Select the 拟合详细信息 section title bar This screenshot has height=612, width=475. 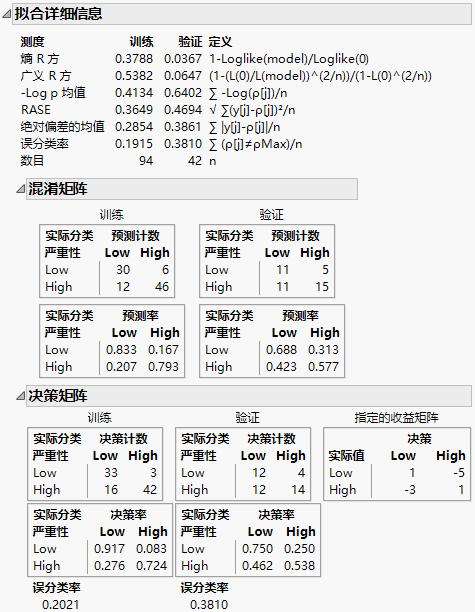pyautogui.click(x=242, y=14)
